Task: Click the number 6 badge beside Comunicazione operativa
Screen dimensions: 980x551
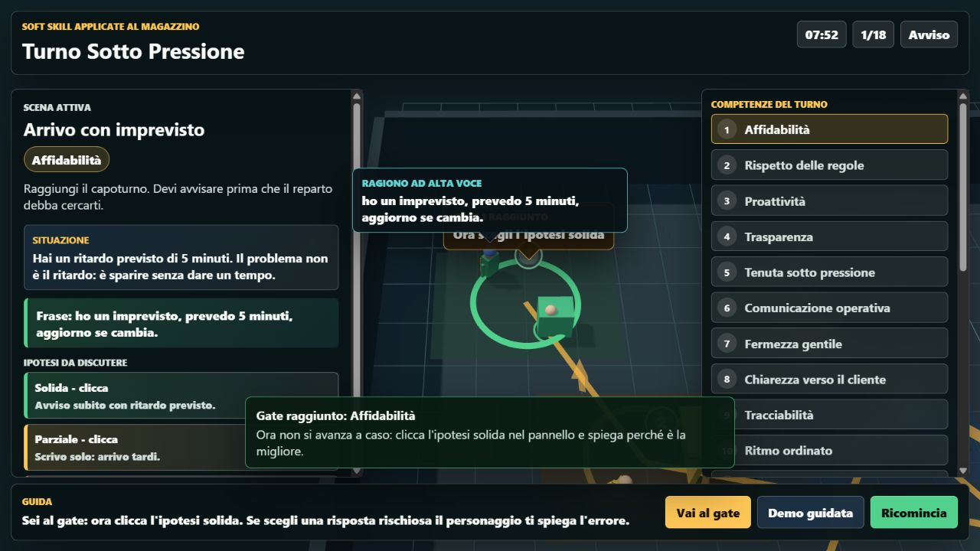Action: coord(727,308)
